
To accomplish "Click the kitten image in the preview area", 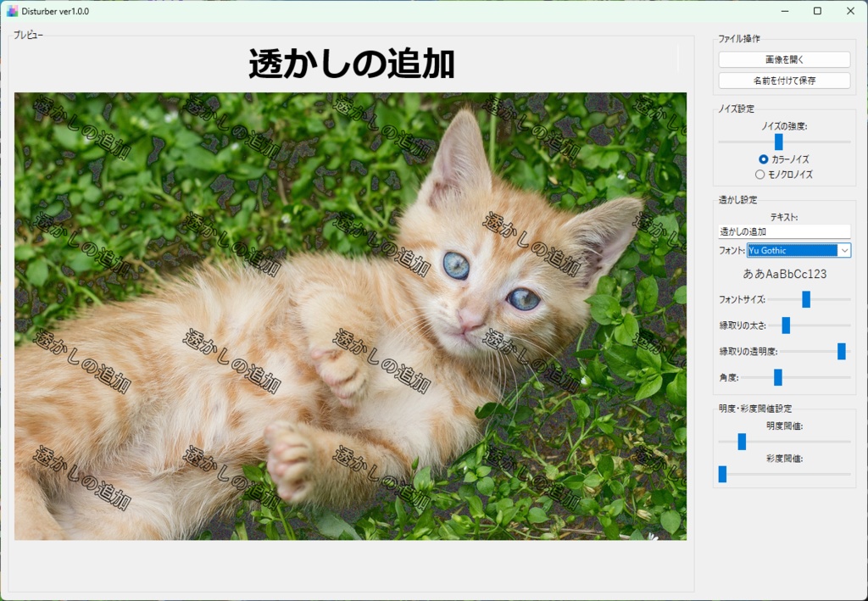I will click(350, 316).
